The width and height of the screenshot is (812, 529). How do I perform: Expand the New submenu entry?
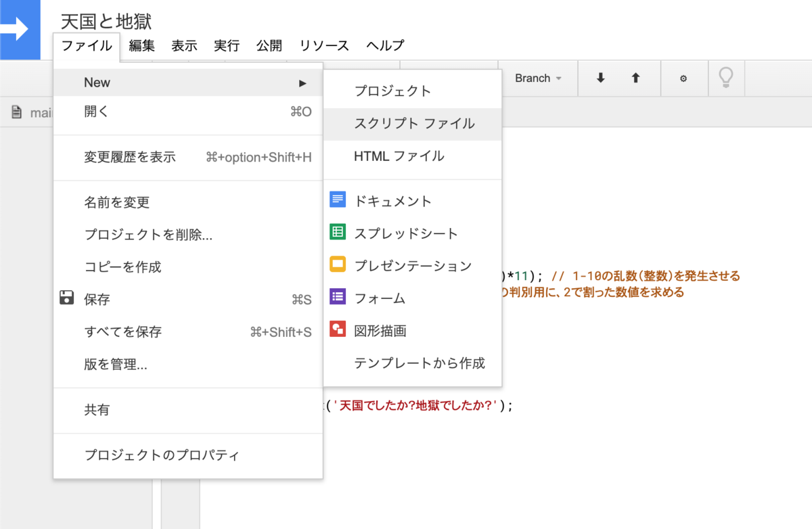tap(188, 83)
